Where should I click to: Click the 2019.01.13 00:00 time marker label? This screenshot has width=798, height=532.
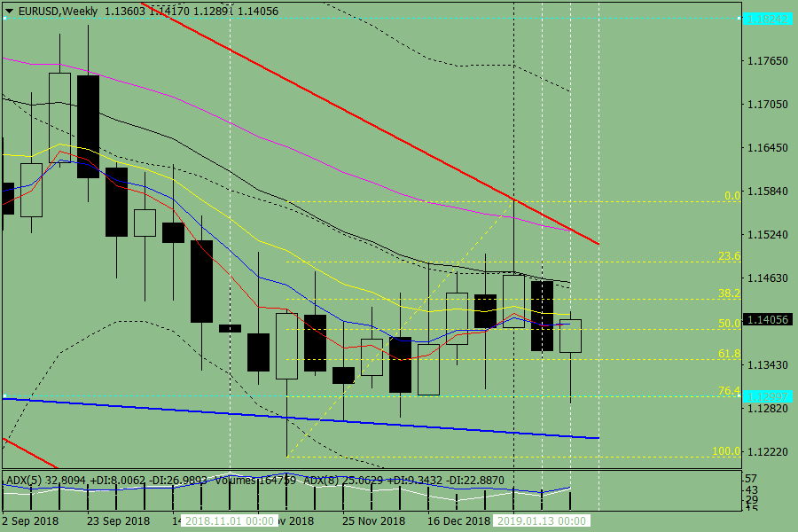point(542,521)
